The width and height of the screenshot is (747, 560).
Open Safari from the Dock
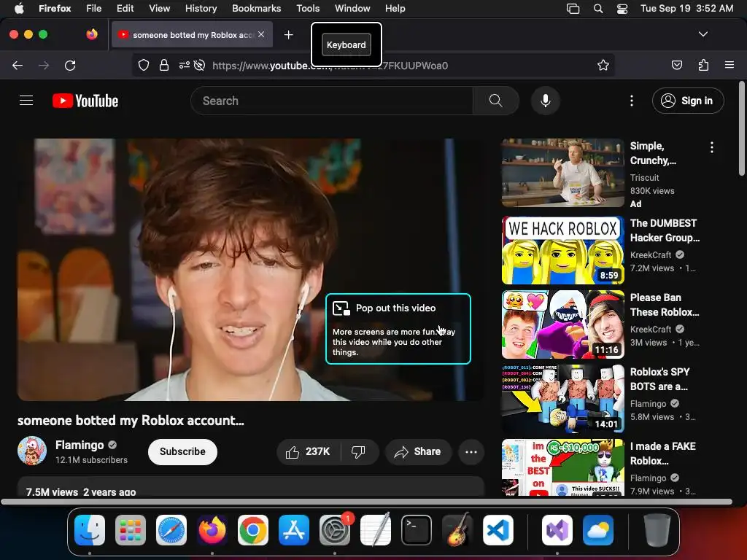click(171, 530)
